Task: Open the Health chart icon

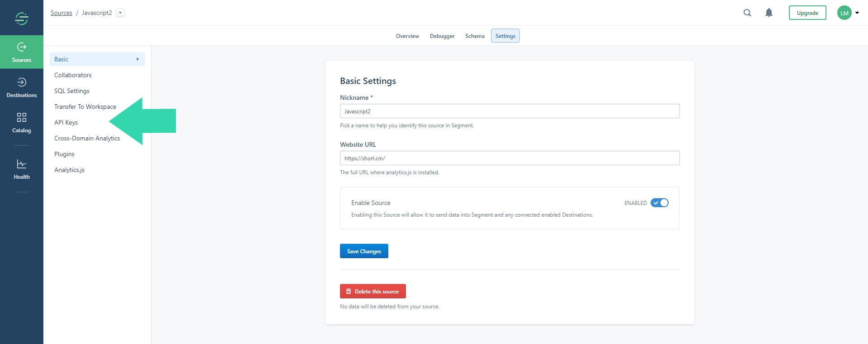Action: coord(21,164)
